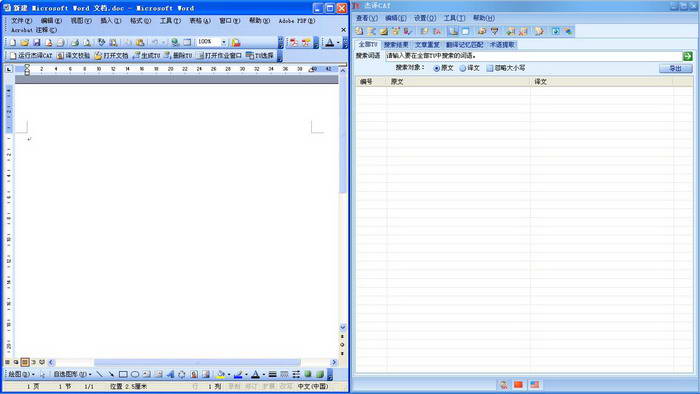Open the 绘图 drawing menu dropdown
The height and width of the screenshot is (394, 700).
[x=21, y=374]
